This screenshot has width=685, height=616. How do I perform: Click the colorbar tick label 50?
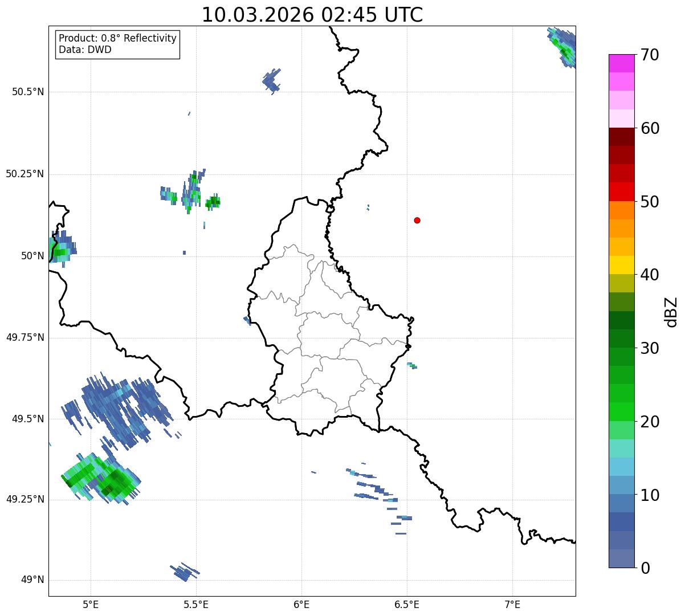[x=650, y=202]
